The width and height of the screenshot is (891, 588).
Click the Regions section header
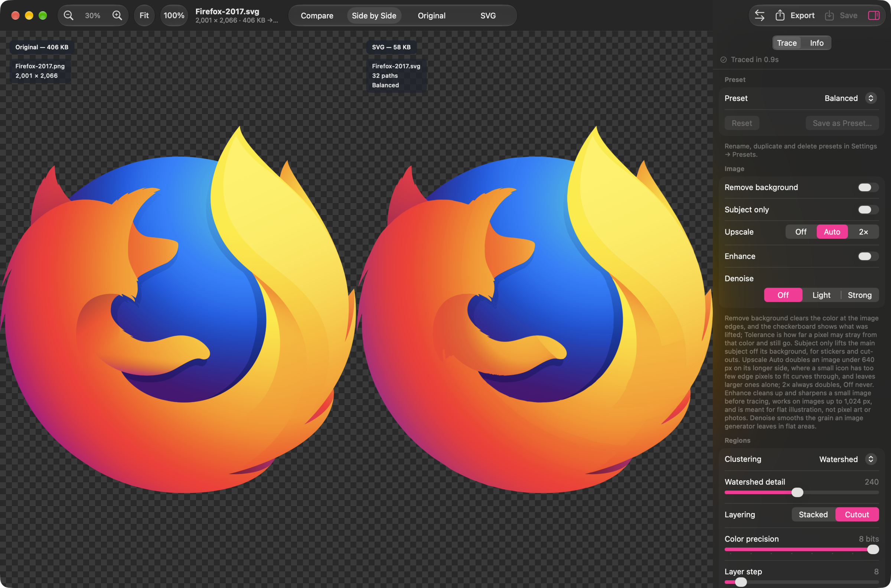click(737, 440)
